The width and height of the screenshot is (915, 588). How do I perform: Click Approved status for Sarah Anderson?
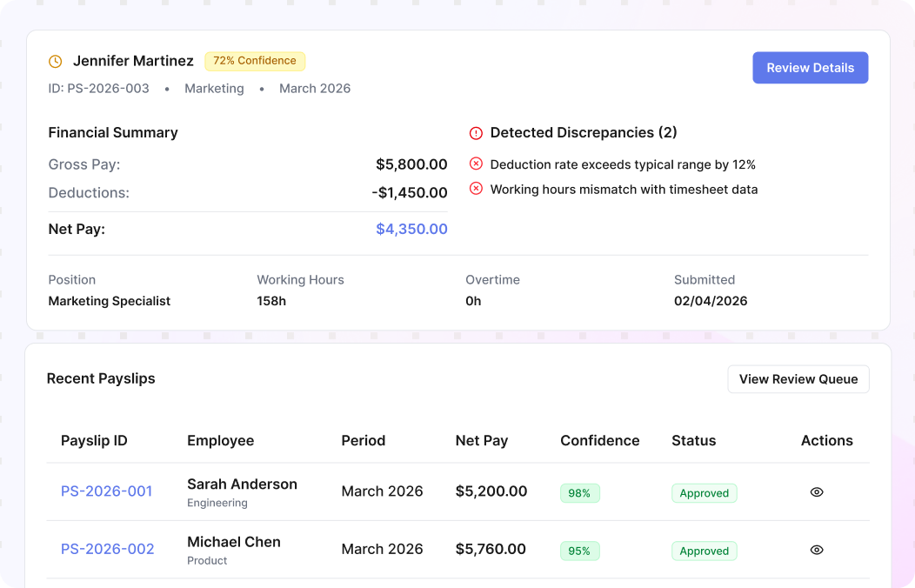point(704,493)
